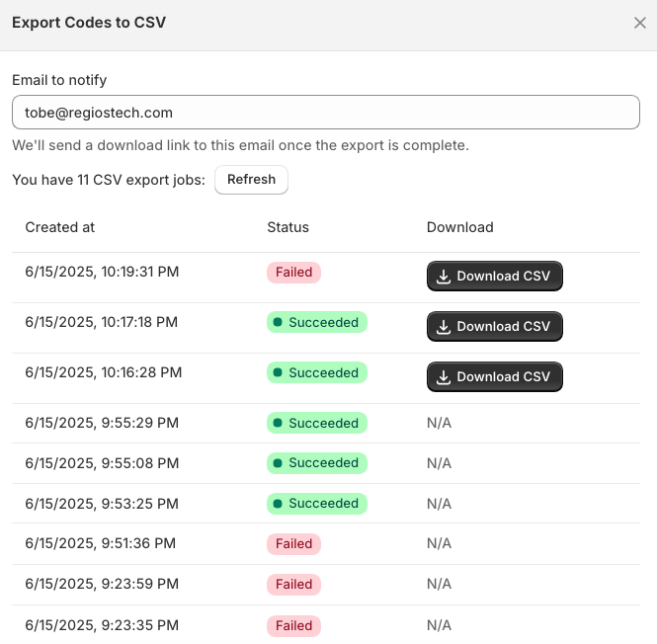Click N/A in the 9:55:29 PM row
Screen dimensions: 657x644
click(439, 423)
